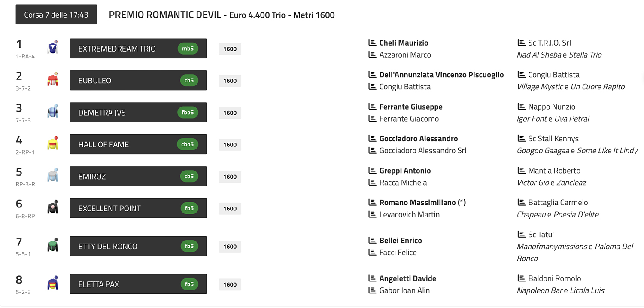Viewport: 644px width, 308px height.
Task: Click the red silks icon for Eubuleo
Action: [x=53, y=79]
